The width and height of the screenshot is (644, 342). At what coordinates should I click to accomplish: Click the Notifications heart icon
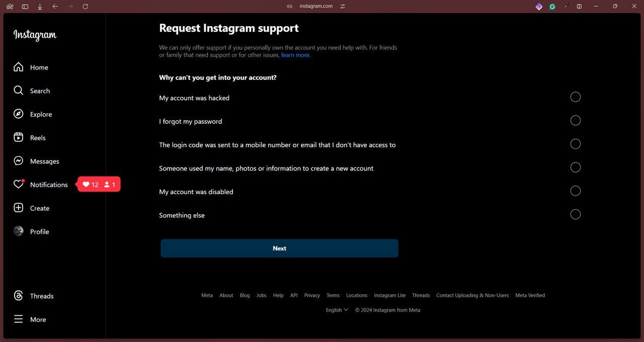click(x=19, y=184)
